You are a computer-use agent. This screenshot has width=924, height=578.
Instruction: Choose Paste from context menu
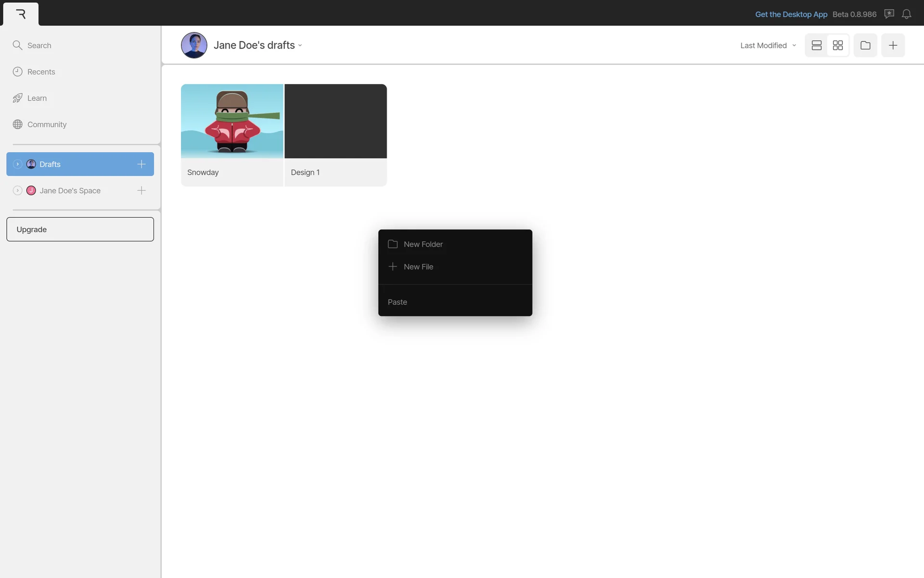coord(398,302)
